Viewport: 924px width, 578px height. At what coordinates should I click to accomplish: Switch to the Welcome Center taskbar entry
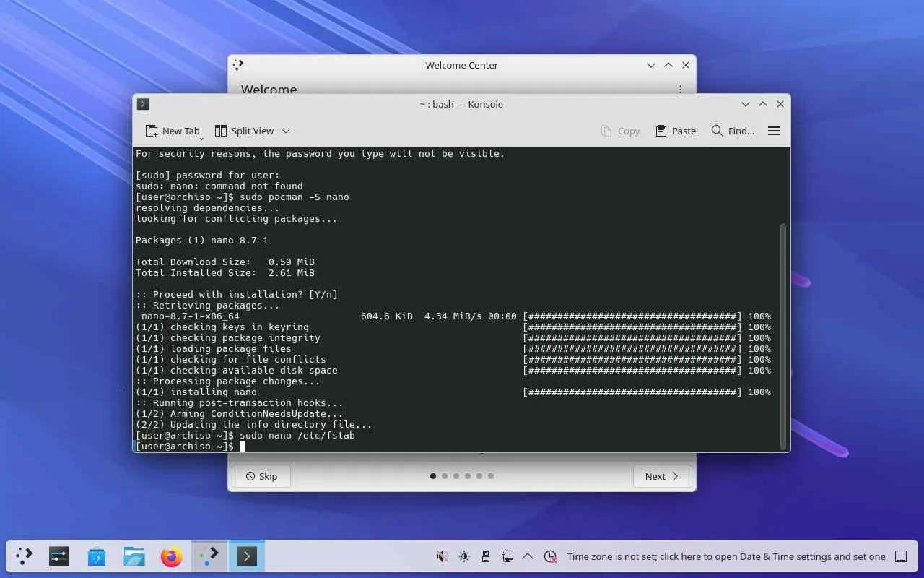(209, 556)
